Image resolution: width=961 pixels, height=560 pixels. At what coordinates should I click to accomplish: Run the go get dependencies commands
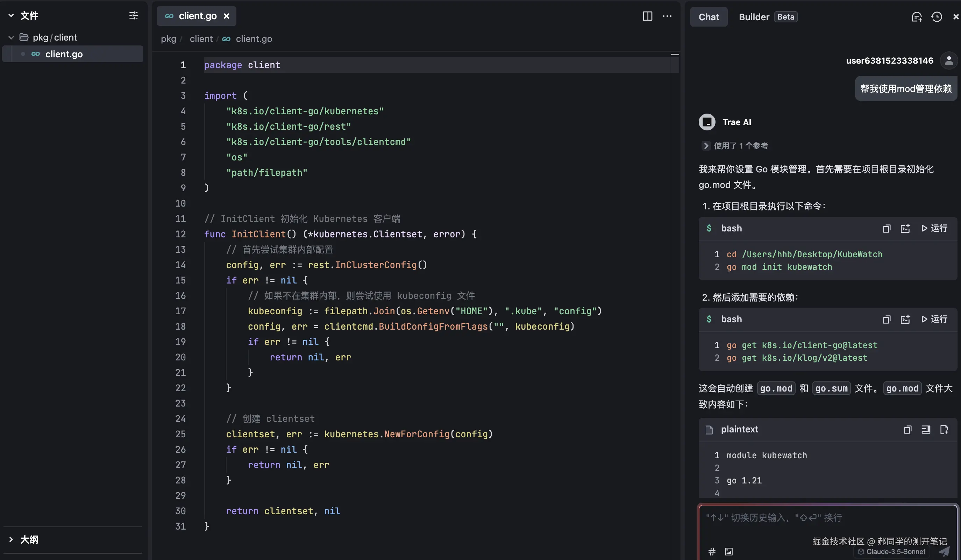[x=934, y=320]
